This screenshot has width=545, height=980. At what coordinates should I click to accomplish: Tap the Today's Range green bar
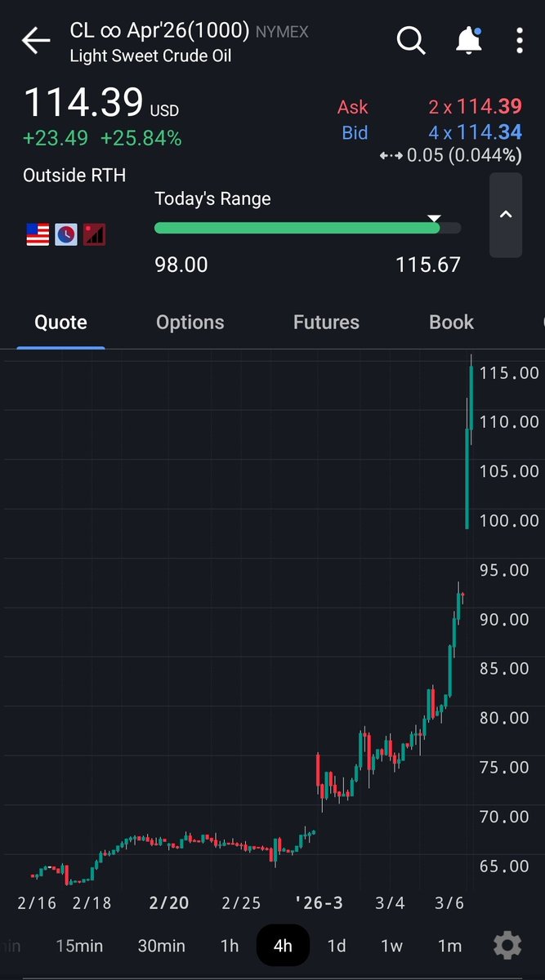click(297, 228)
